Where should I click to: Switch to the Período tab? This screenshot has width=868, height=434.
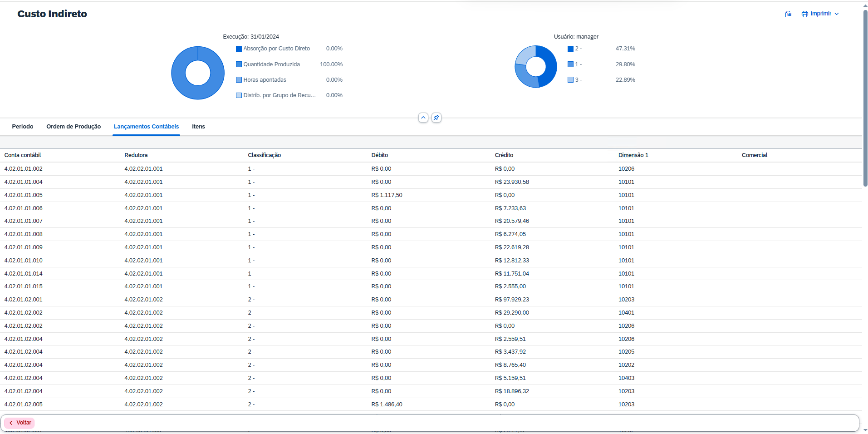pos(23,127)
